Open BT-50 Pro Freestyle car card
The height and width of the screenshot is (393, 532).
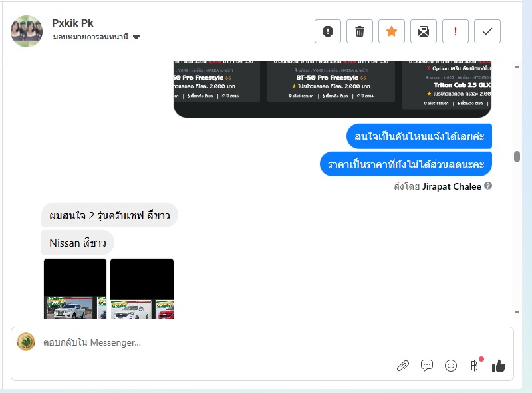click(331, 81)
